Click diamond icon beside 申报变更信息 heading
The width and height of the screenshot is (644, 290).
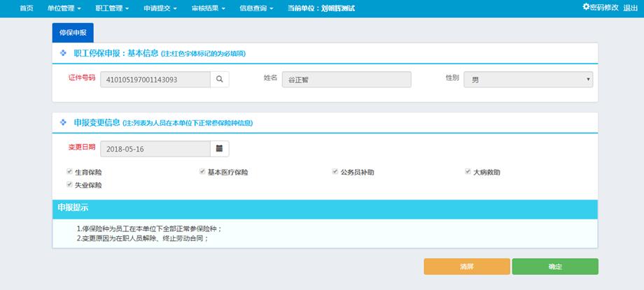pyautogui.click(x=64, y=122)
